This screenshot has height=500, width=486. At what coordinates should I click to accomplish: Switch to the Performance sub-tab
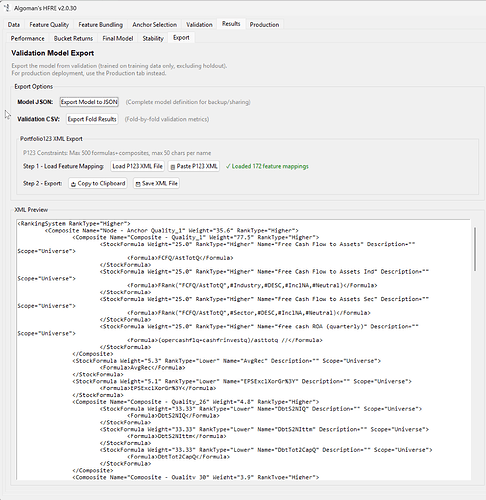(x=27, y=39)
